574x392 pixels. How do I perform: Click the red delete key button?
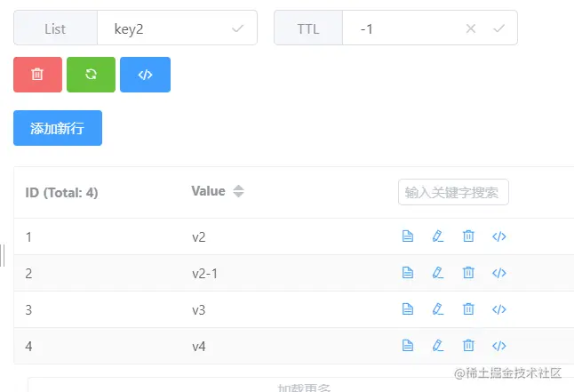(x=37, y=75)
